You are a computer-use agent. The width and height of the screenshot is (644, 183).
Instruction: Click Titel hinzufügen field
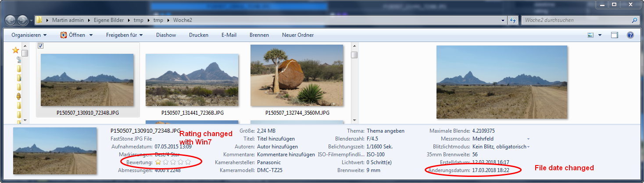(276, 139)
